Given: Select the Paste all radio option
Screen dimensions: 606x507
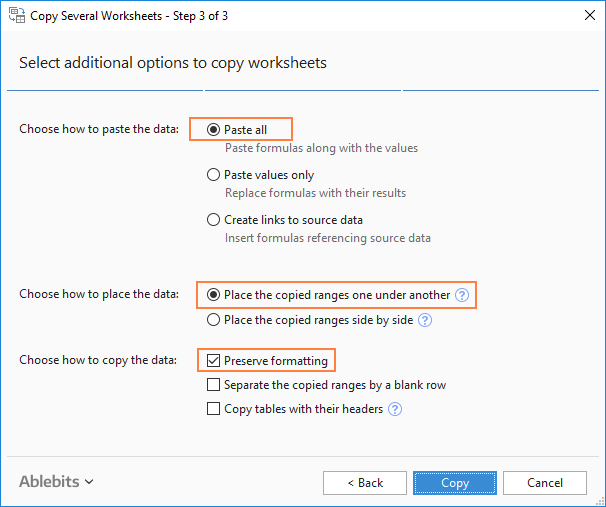Looking at the screenshot, I should 213,129.
